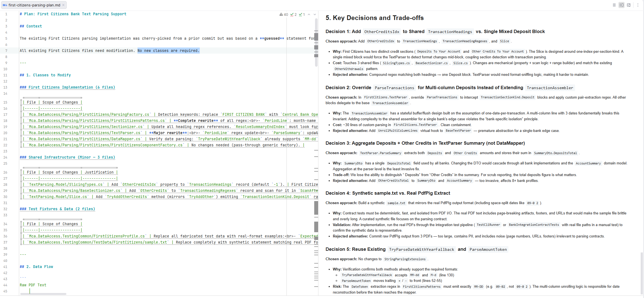Click '5. Key Decisions and Trade-offs' preview heading
The height and width of the screenshot is (298, 644).
[375, 18]
